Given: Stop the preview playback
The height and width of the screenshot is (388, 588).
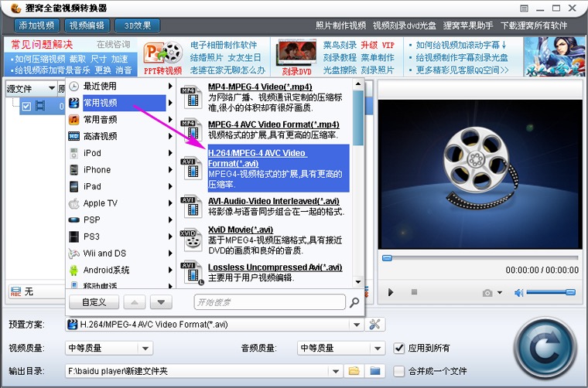Looking at the screenshot, I should click(414, 291).
